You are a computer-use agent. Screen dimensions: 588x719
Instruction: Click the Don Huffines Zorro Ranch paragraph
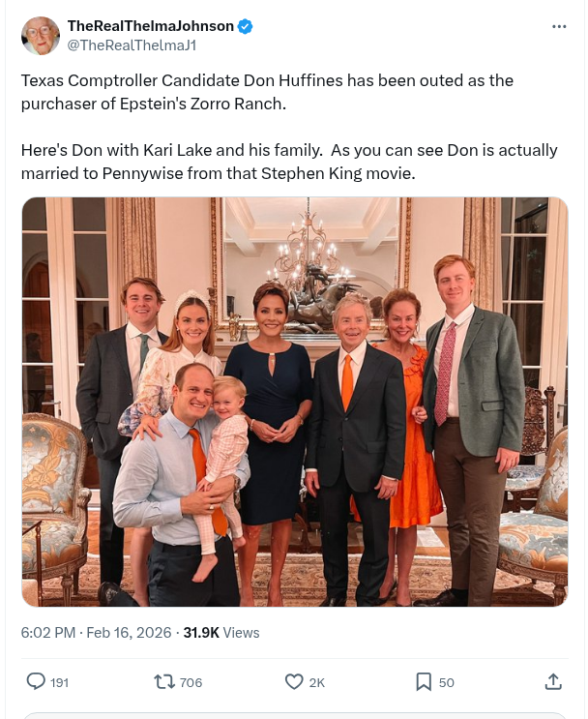pyautogui.click(x=267, y=92)
